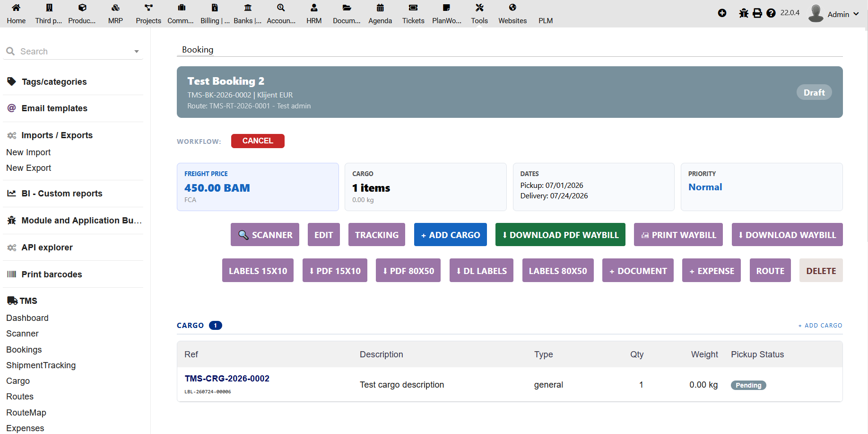Click the blue + ADD CARGO button
The height and width of the screenshot is (434, 868).
tap(451, 235)
